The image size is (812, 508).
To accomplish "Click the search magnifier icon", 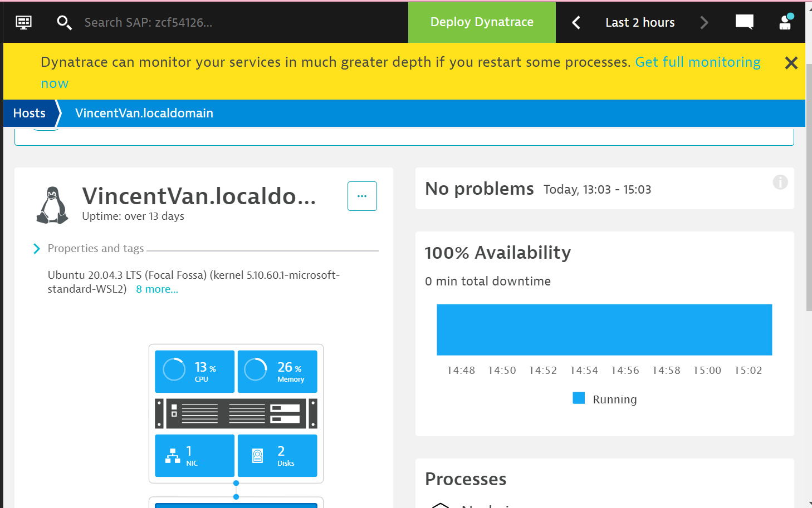I will (64, 22).
